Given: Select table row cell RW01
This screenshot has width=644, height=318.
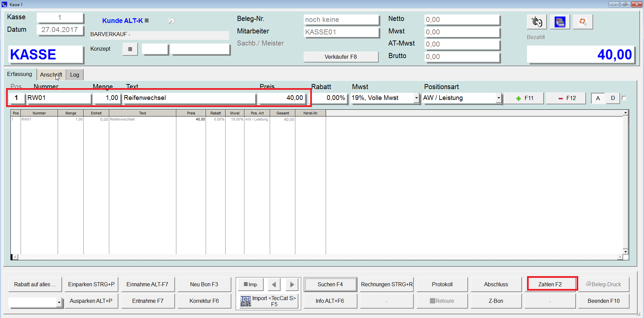Looking at the screenshot, I should pyautogui.click(x=39, y=119).
